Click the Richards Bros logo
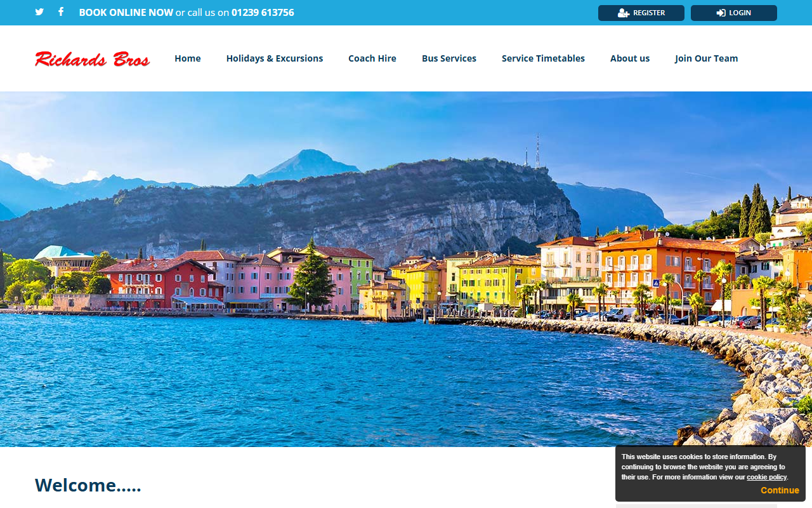Screen dimensions: 812x508 click(x=93, y=59)
